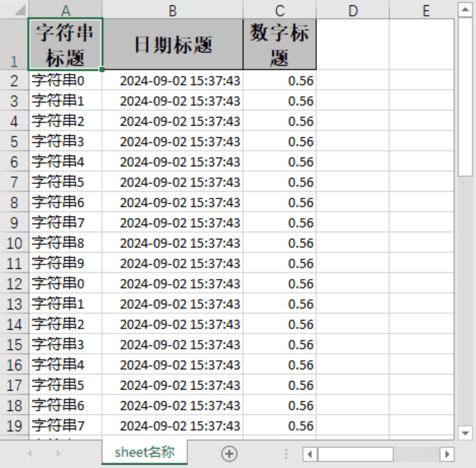Click the vertical scrollbar up arrow

[465, 10]
